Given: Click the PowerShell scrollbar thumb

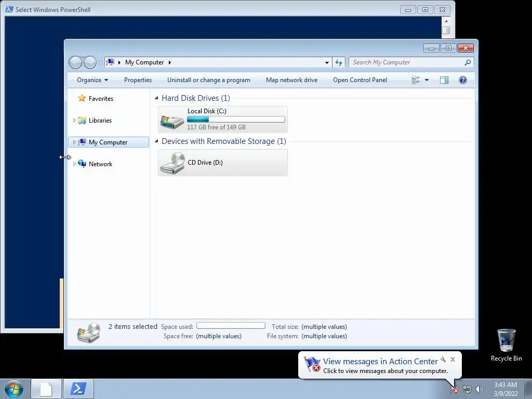Looking at the screenshot, I should [446, 30].
